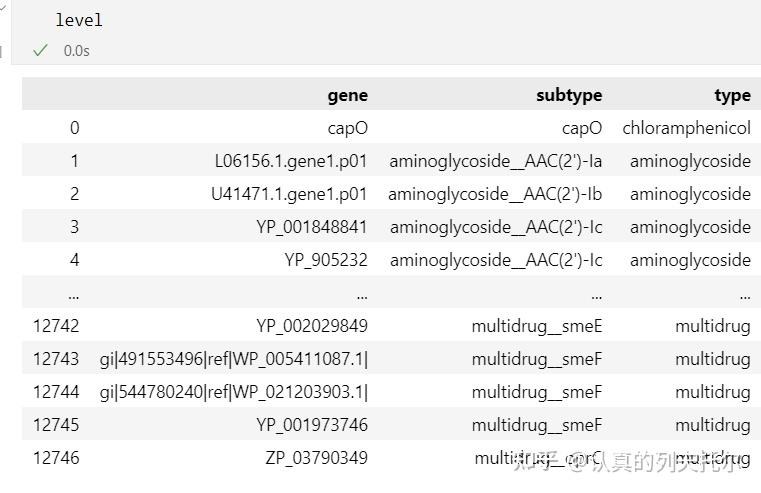Click the chloramphenicol type cell

pos(686,128)
